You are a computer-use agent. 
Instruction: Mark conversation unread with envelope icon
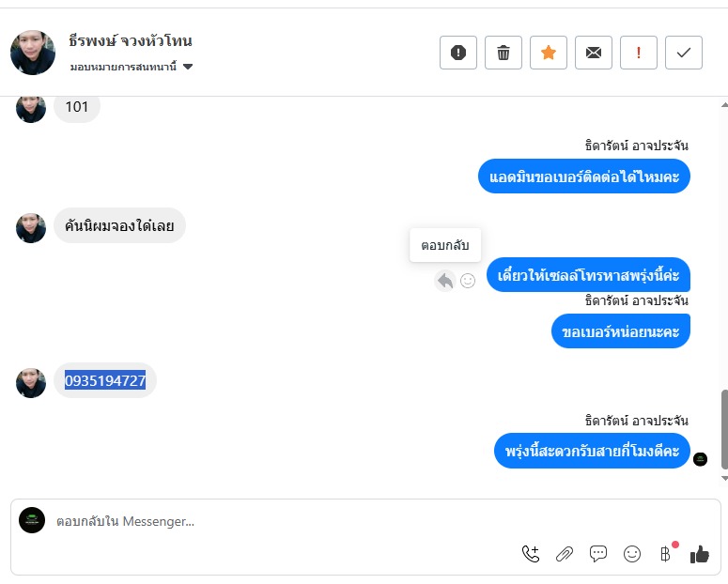pos(594,53)
